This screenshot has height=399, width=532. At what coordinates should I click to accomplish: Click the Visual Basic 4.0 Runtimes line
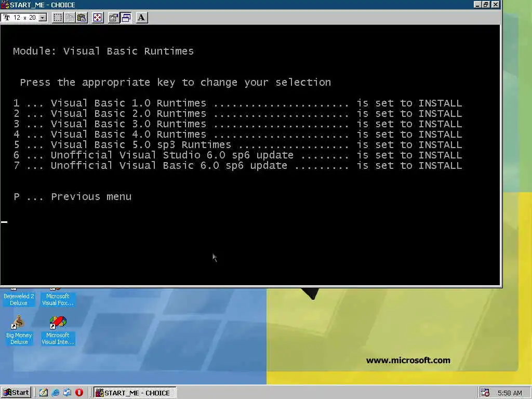237,135
